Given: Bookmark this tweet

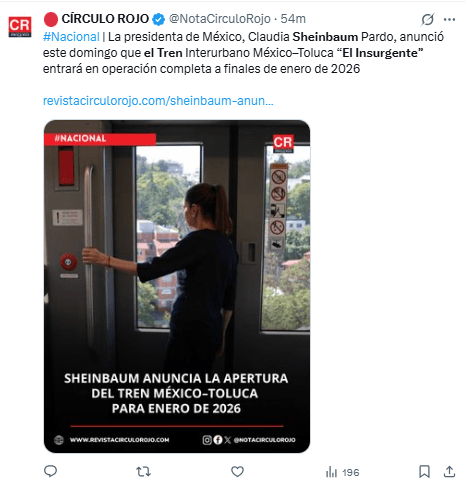Looking at the screenshot, I should click(x=424, y=471).
